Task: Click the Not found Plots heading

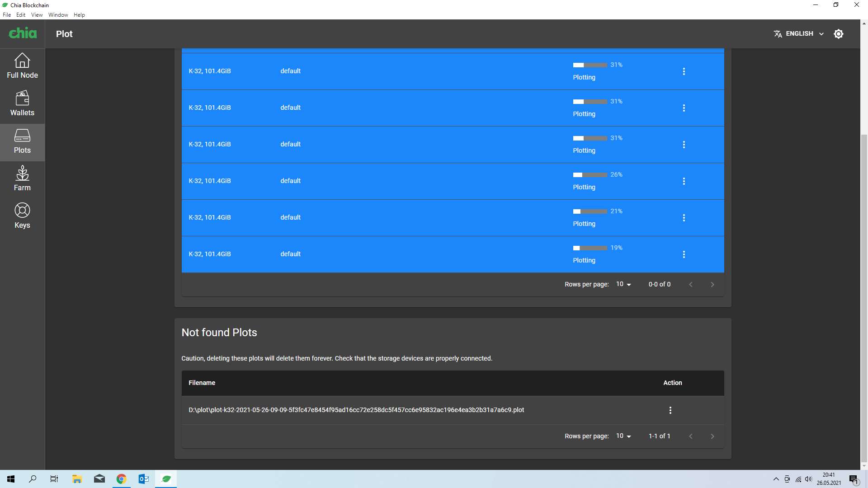Action: click(x=219, y=333)
